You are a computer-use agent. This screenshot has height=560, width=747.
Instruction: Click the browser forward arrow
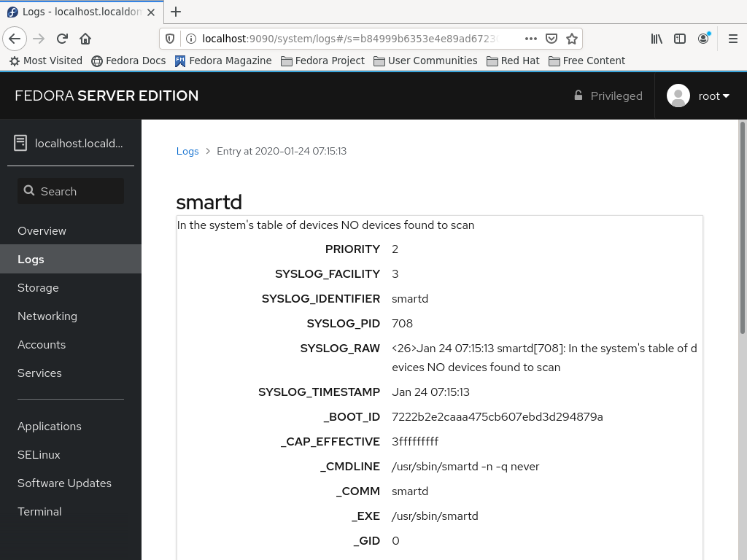(39, 39)
